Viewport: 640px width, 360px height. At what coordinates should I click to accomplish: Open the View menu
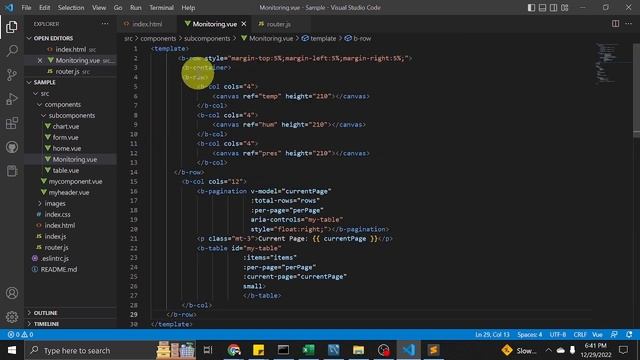pos(99,7)
